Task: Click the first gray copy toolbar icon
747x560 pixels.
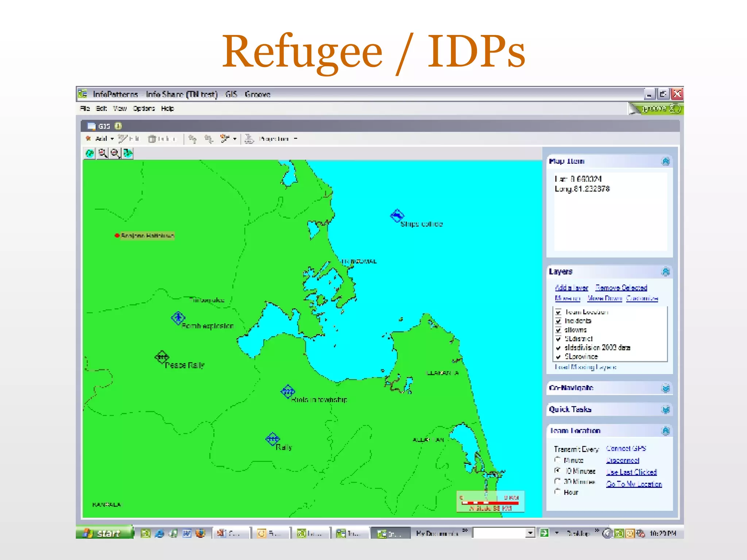Action: [193, 139]
